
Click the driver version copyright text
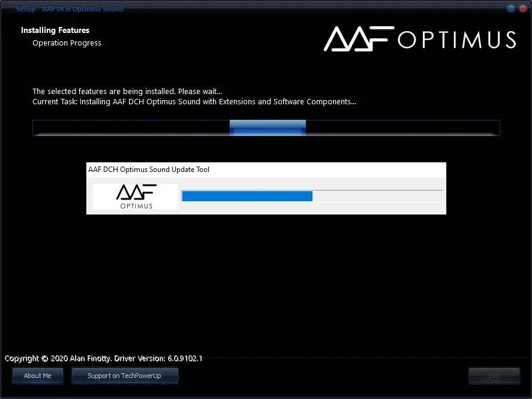102,358
